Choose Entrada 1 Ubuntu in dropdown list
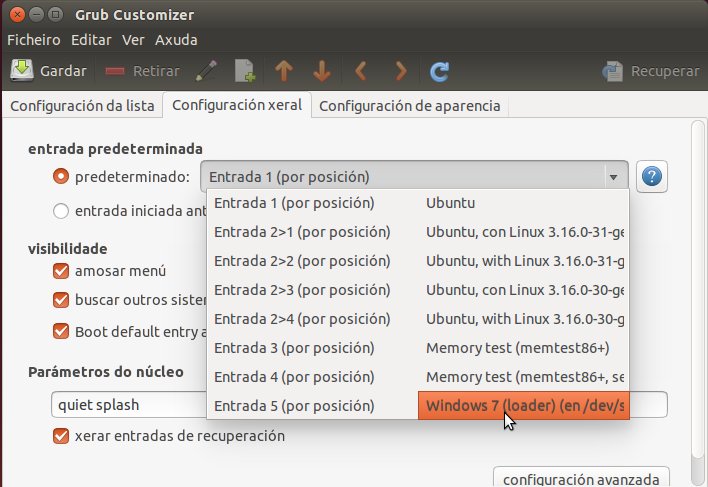 [418, 203]
